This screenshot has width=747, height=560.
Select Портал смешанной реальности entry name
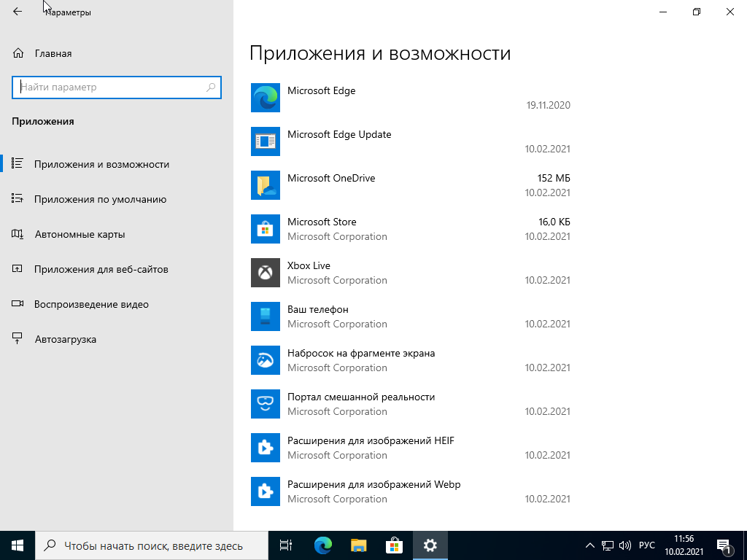coord(361,397)
